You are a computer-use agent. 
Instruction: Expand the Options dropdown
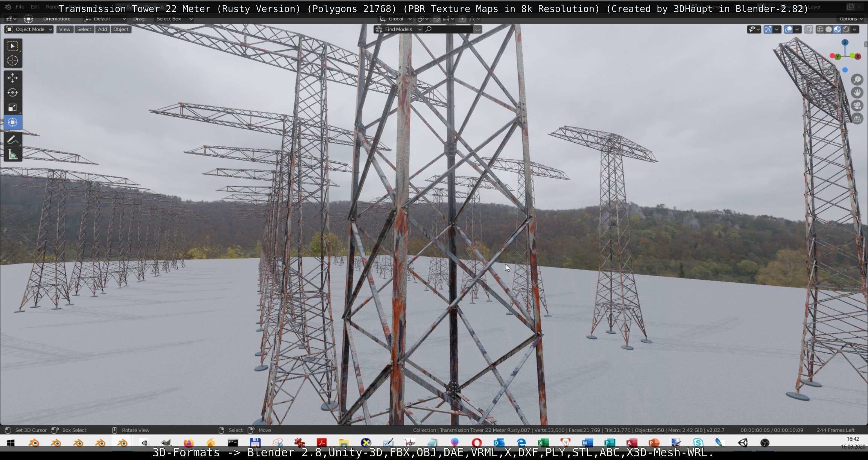[x=851, y=19]
